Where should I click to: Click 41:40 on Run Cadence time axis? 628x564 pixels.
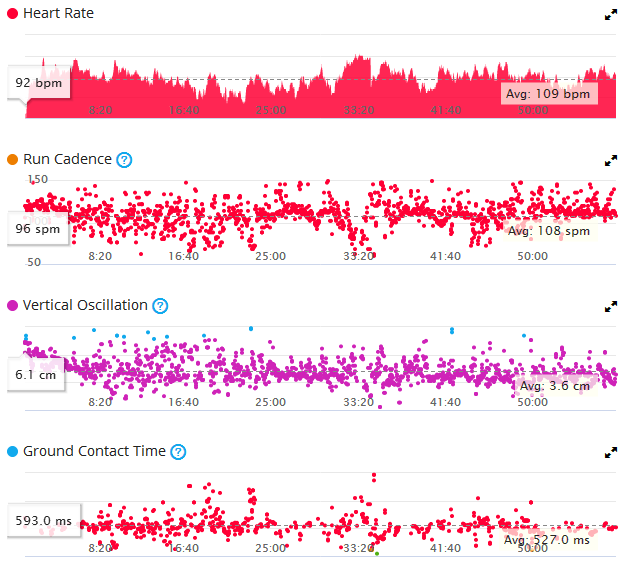tap(445, 256)
